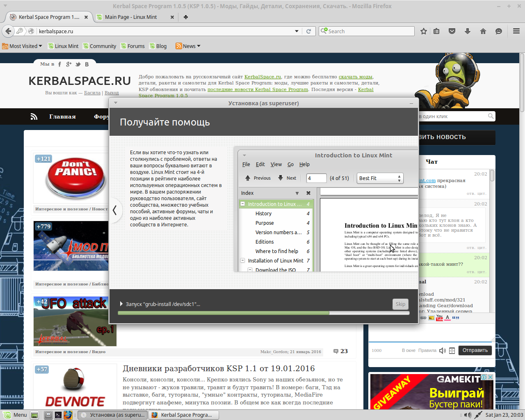
Task: Insert picture using chat image icon
Action: pyautogui.click(x=431, y=317)
